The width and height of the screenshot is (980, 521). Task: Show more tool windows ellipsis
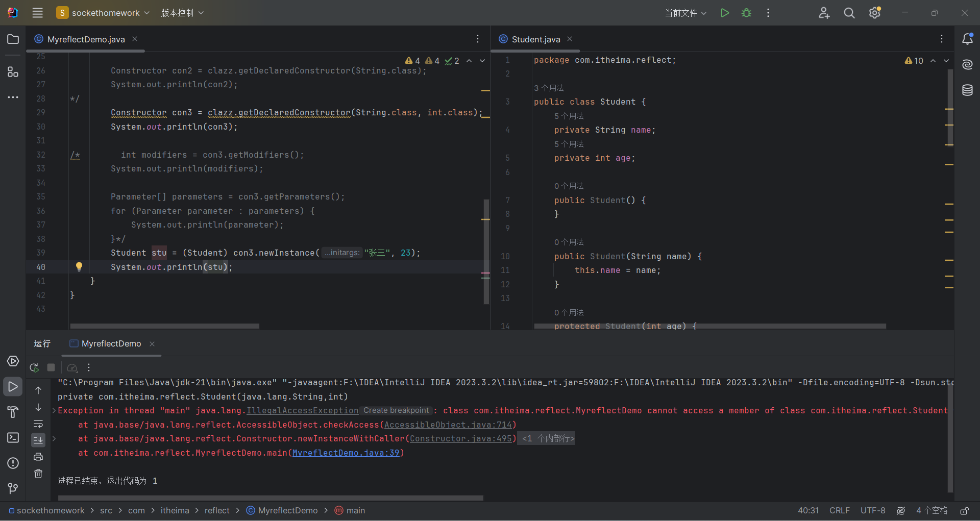(x=13, y=97)
